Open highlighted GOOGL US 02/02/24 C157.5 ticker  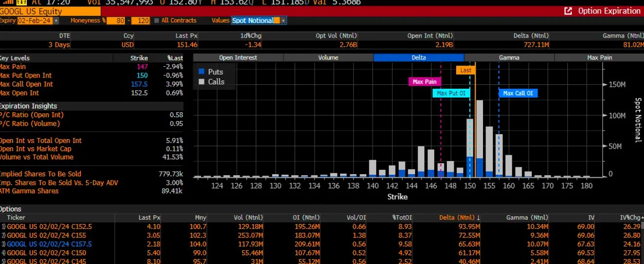[x=49, y=244]
